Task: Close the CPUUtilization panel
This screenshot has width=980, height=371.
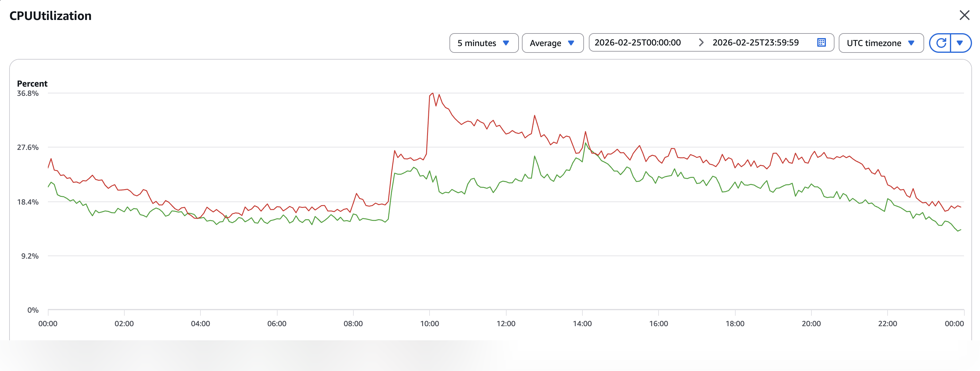Action: (x=964, y=15)
